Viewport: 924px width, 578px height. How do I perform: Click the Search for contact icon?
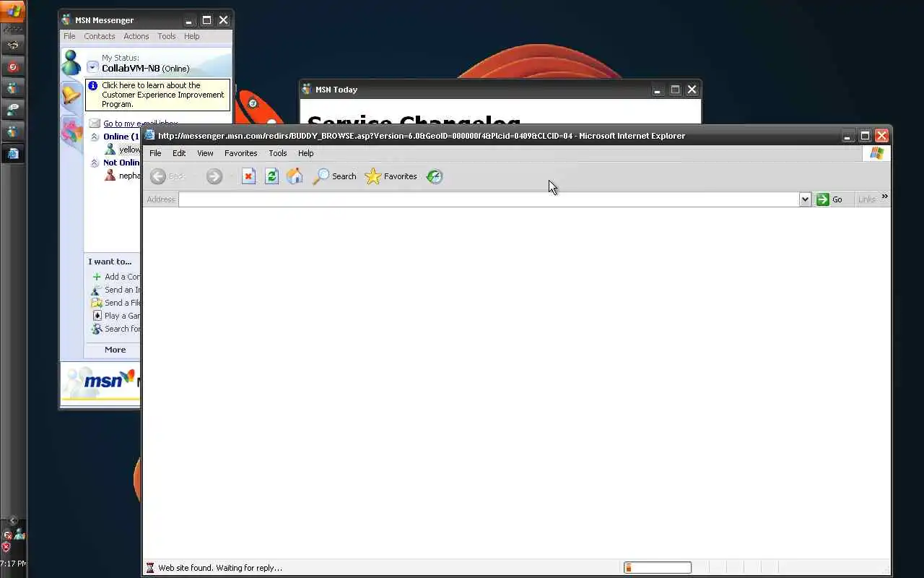coord(97,329)
